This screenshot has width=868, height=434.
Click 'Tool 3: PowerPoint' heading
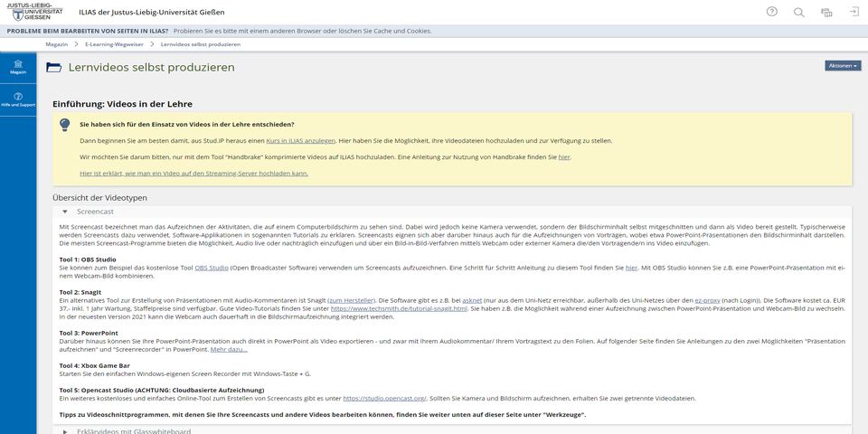(89, 334)
